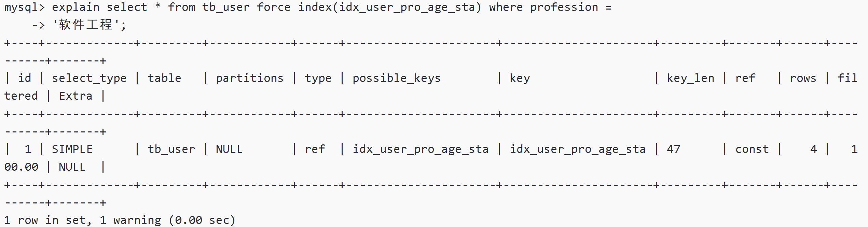The height and width of the screenshot is (227, 868).
Task: Click the word "explain" in the query
Action: point(75,7)
